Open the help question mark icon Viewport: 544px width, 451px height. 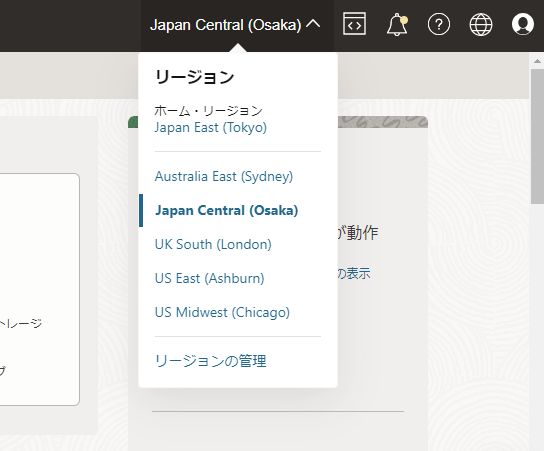[439, 24]
